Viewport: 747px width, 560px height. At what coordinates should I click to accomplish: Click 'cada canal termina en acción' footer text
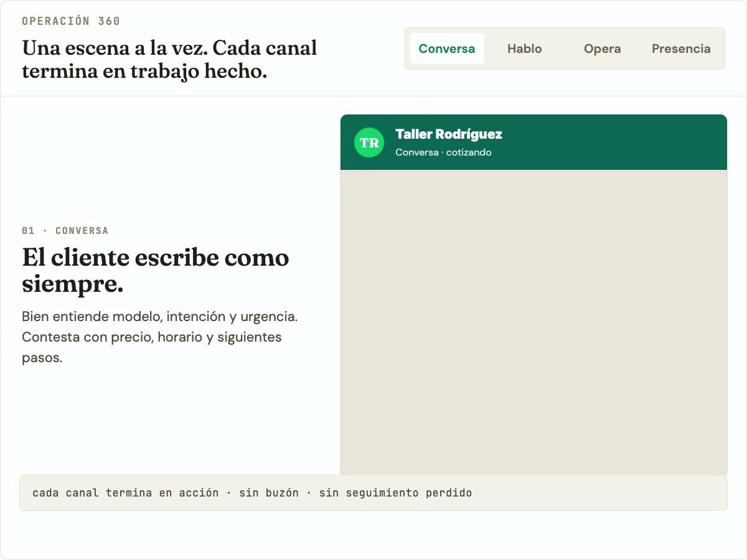click(125, 493)
